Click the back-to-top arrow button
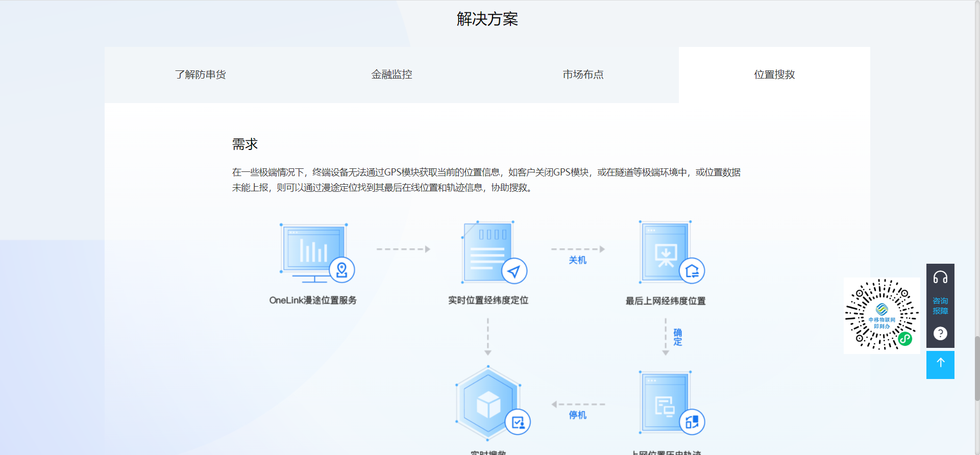 940,365
